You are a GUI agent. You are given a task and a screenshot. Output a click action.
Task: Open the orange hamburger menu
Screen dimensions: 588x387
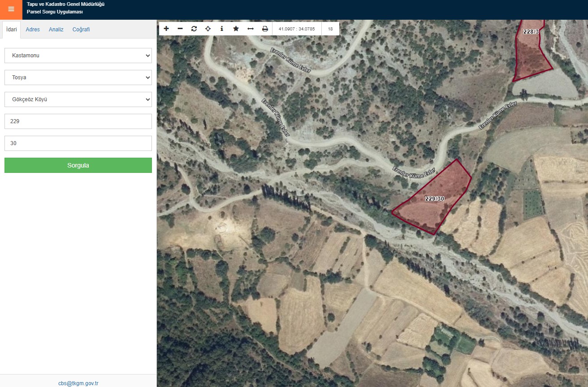click(11, 9)
